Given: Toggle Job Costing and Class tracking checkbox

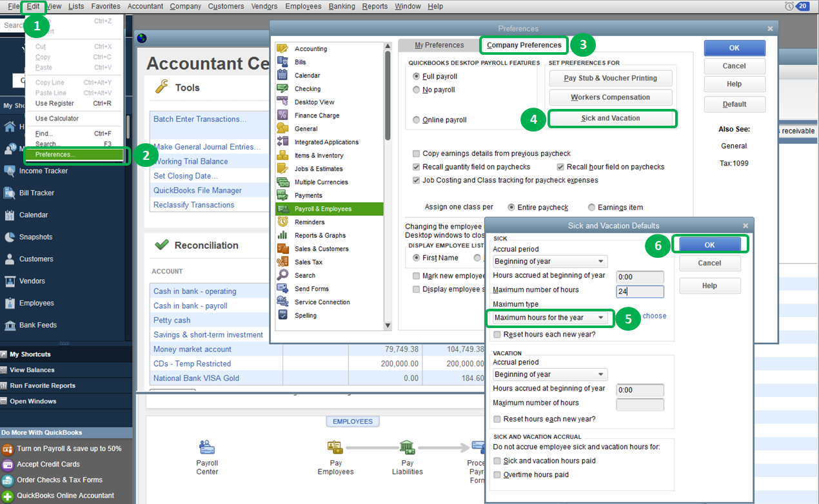Looking at the screenshot, I should point(417,180).
